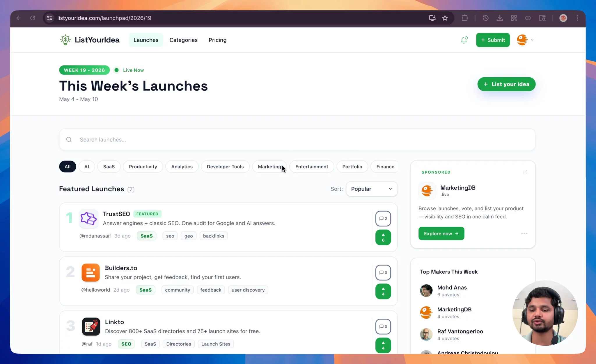Open the notifications bell icon
596x364 pixels.
(x=464, y=40)
